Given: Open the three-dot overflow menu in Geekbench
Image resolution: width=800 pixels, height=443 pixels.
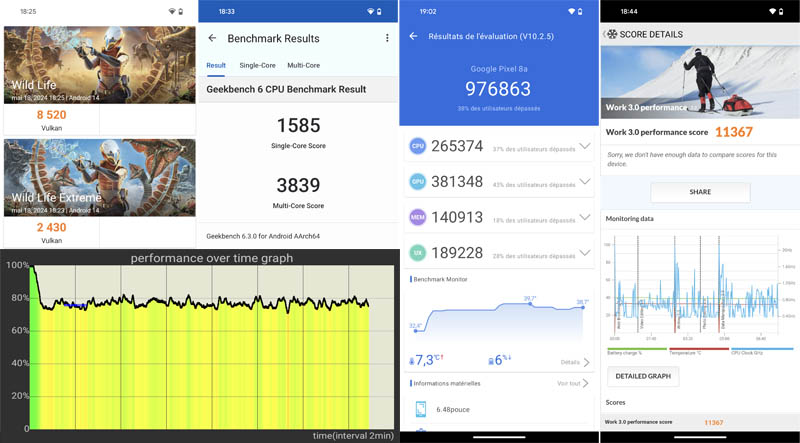Looking at the screenshot, I should tap(387, 38).
